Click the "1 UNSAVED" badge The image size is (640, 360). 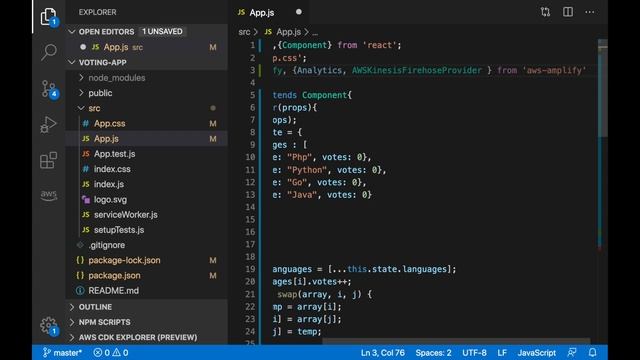pos(162,31)
